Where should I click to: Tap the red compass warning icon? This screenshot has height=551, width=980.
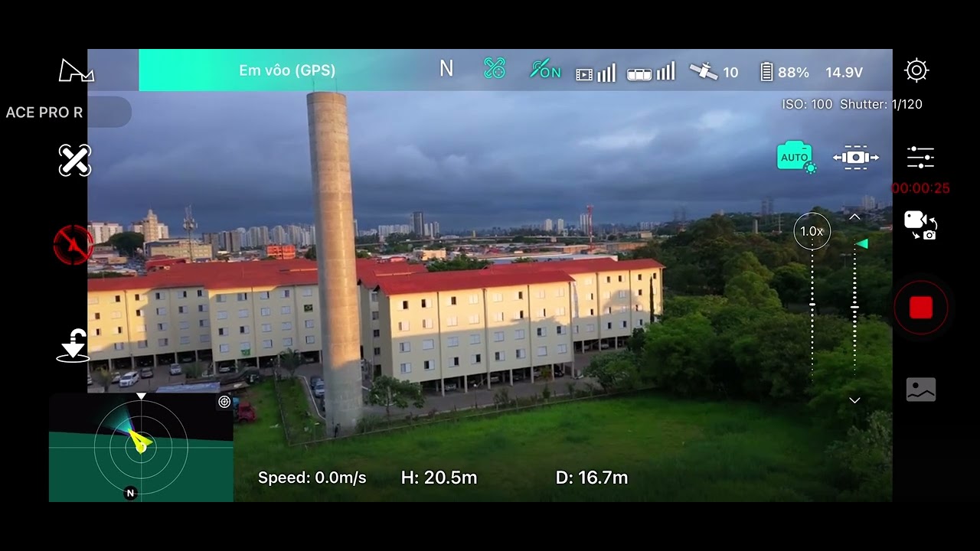73,245
